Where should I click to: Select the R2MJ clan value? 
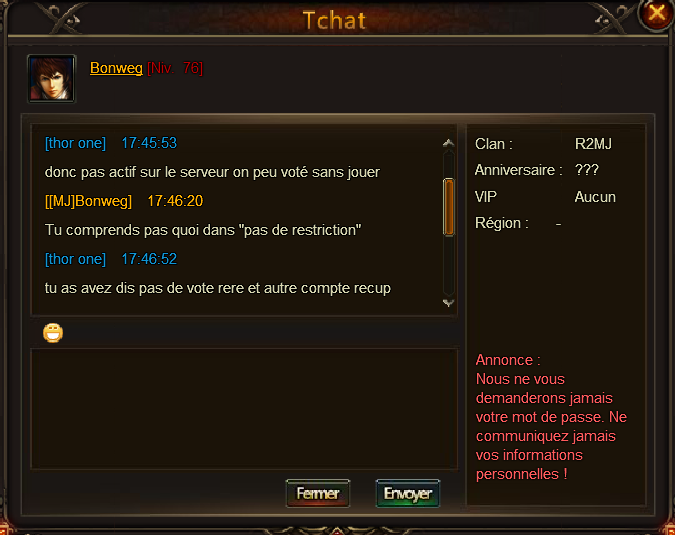[x=593, y=144]
